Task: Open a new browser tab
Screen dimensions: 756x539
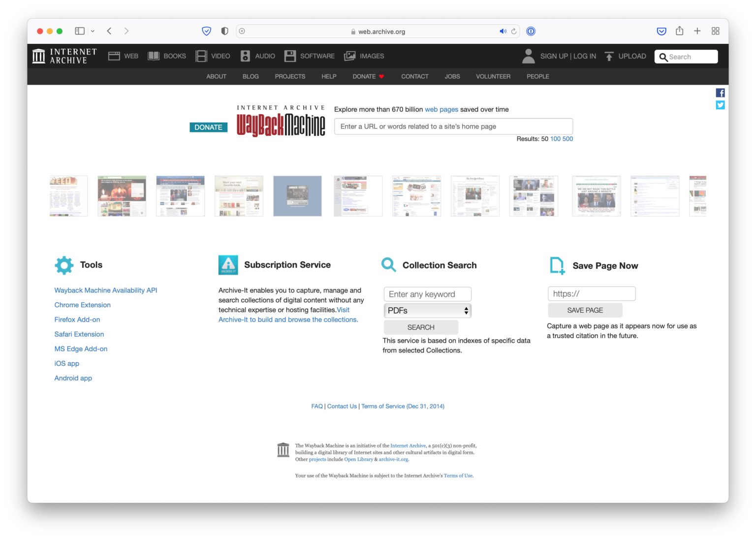Action: click(x=697, y=31)
